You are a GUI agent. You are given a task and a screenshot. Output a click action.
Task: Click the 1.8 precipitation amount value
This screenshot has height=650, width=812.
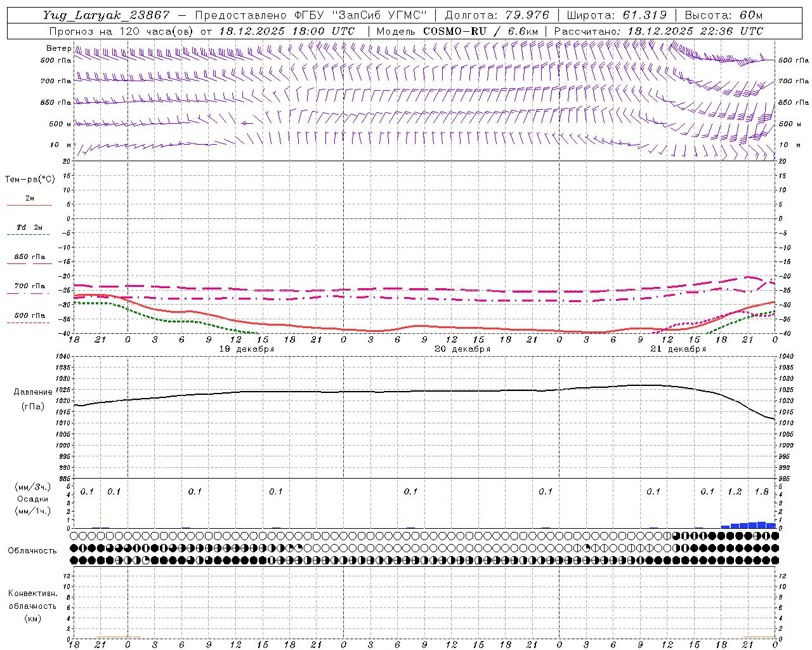pos(761,492)
